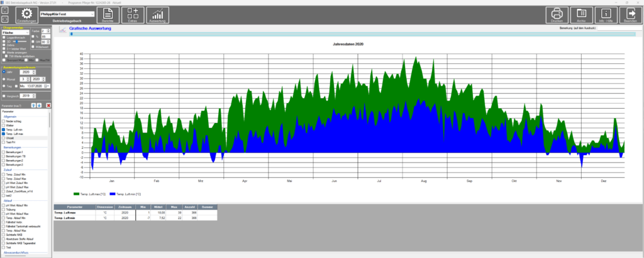The image size is (644, 258).
Task: Enable the Zebra checkbox
Action: coord(4,45)
